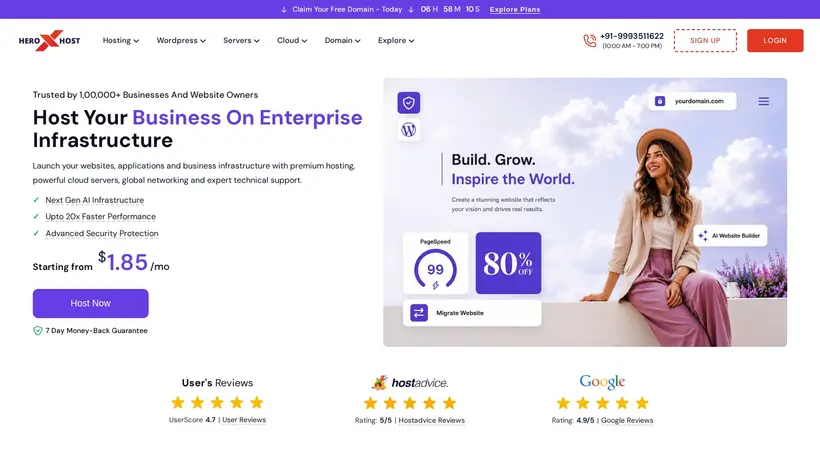This screenshot has width=820, height=461.
Task: Click the 80% OFF badge
Action: 508,263
